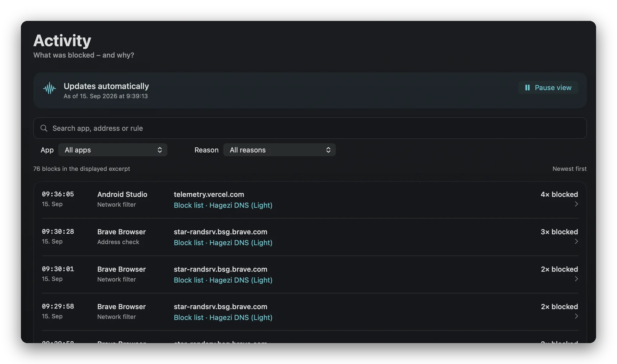Select star-randsrv.bsg.brave.com in the 09:30:28 row

[221, 232]
